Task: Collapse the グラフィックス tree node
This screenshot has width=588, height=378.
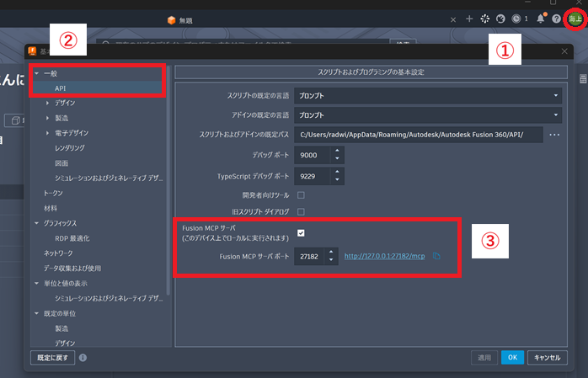Action: pos(37,223)
